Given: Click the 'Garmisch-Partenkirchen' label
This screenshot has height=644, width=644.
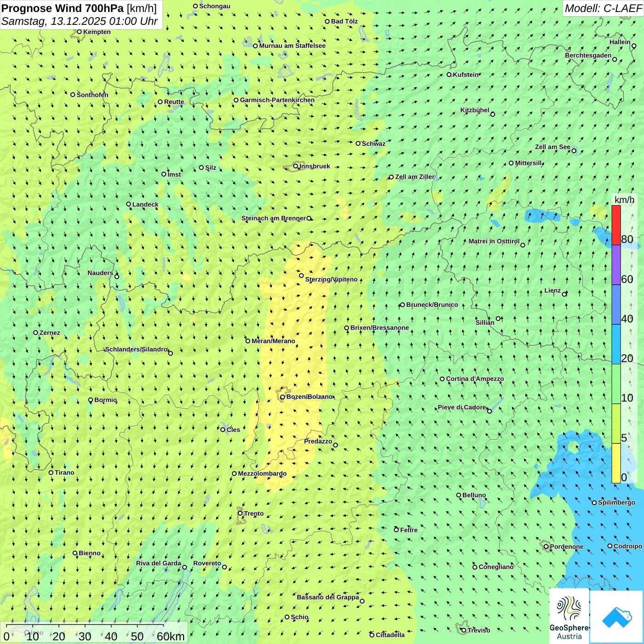Looking at the screenshot, I should coord(277,100).
